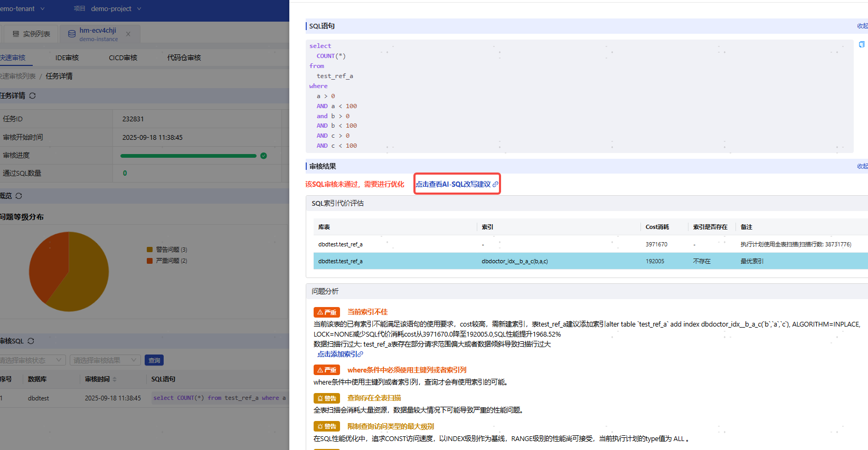Click the instance list icon in 实例列表 tab
The height and width of the screenshot is (450, 868).
click(x=16, y=34)
